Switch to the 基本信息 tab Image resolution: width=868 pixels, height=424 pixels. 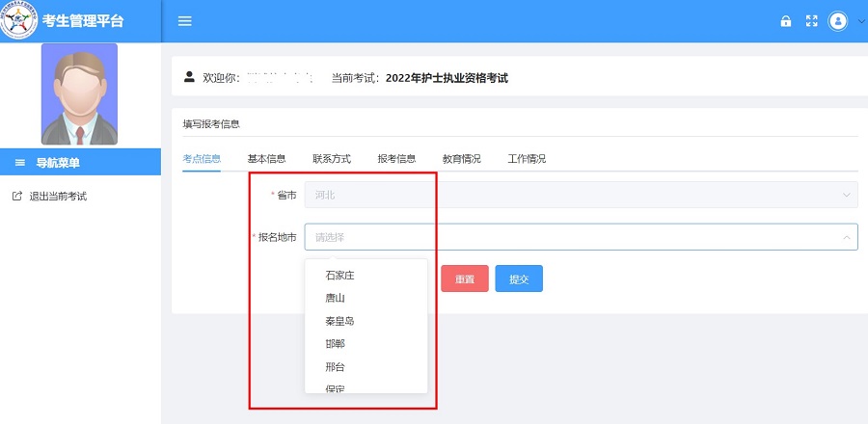pyautogui.click(x=266, y=158)
